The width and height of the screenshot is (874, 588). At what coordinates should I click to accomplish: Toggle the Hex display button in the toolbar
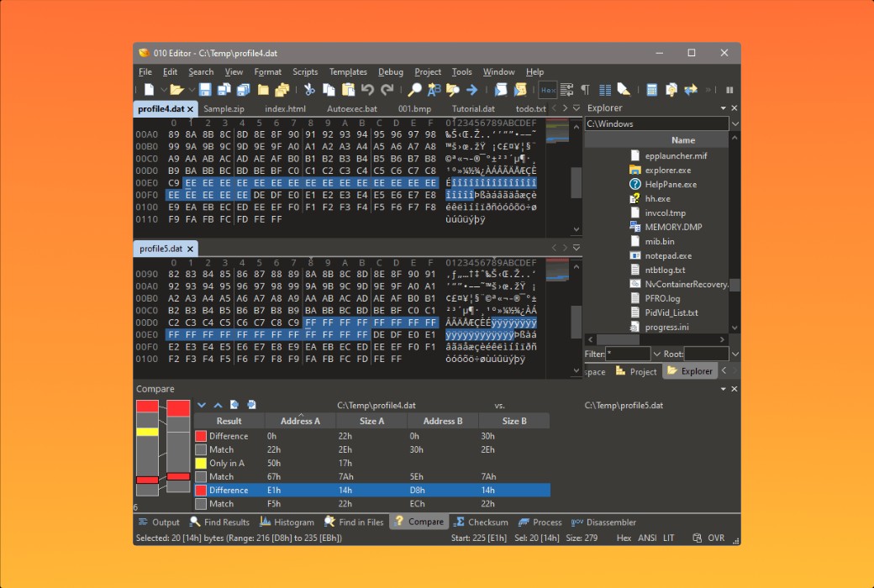pos(549,90)
